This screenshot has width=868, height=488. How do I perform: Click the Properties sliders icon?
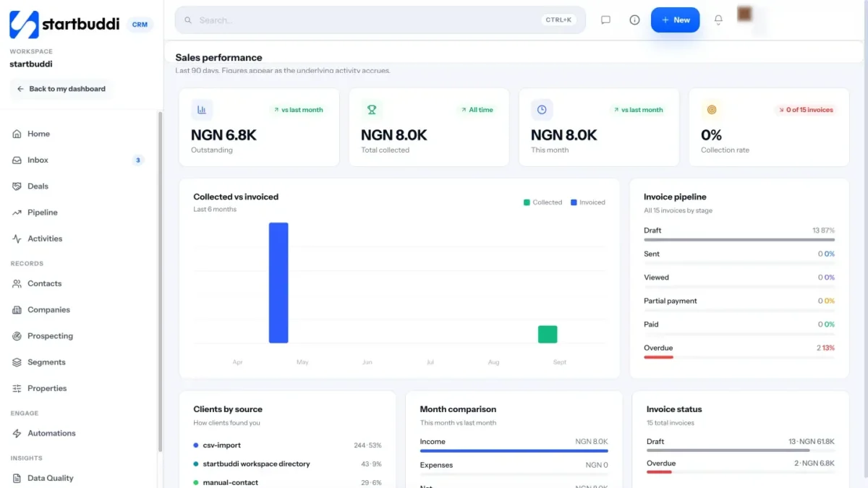[x=17, y=388]
